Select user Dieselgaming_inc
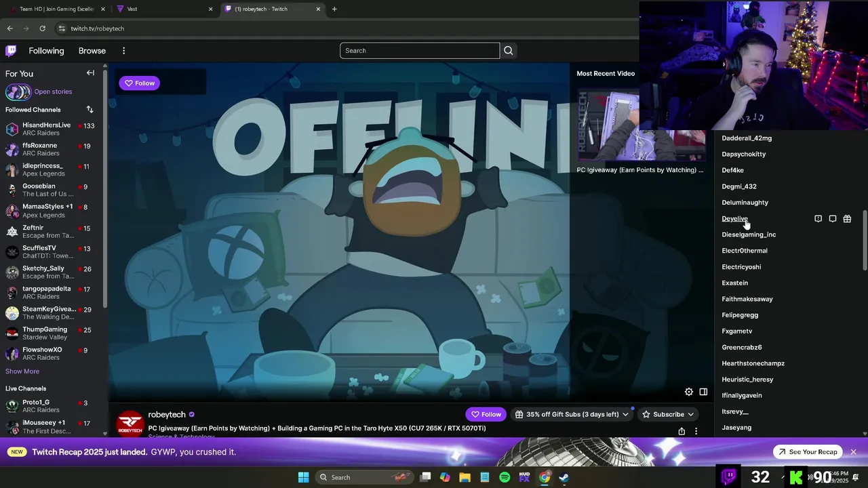The height and width of the screenshot is (488, 868). (749, 235)
